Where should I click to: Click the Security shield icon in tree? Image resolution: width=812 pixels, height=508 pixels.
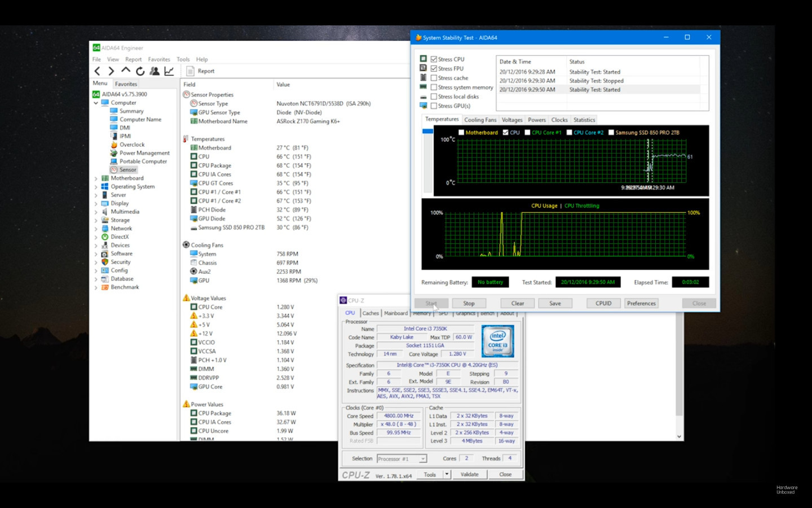point(105,262)
